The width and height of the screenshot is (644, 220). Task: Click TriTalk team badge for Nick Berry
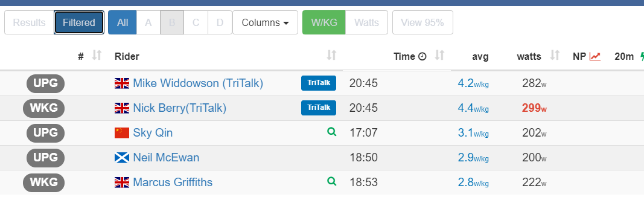point(319,108)
